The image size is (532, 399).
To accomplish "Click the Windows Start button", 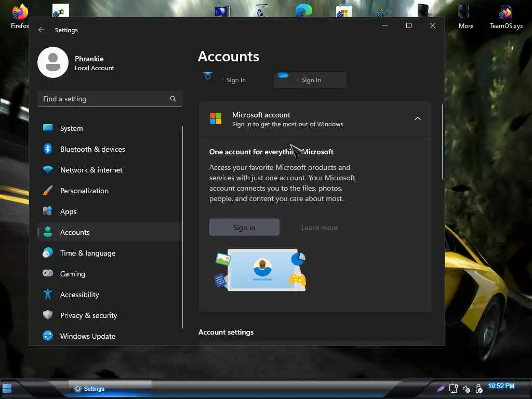I will pyautogui.click(x=7, y=388).
